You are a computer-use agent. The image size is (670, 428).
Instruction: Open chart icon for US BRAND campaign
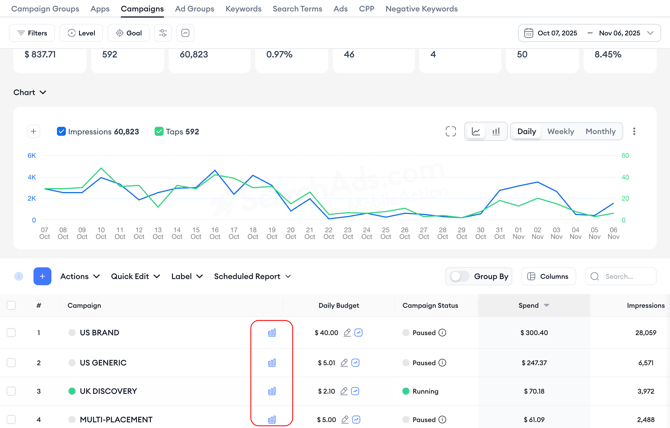point(272,333)
